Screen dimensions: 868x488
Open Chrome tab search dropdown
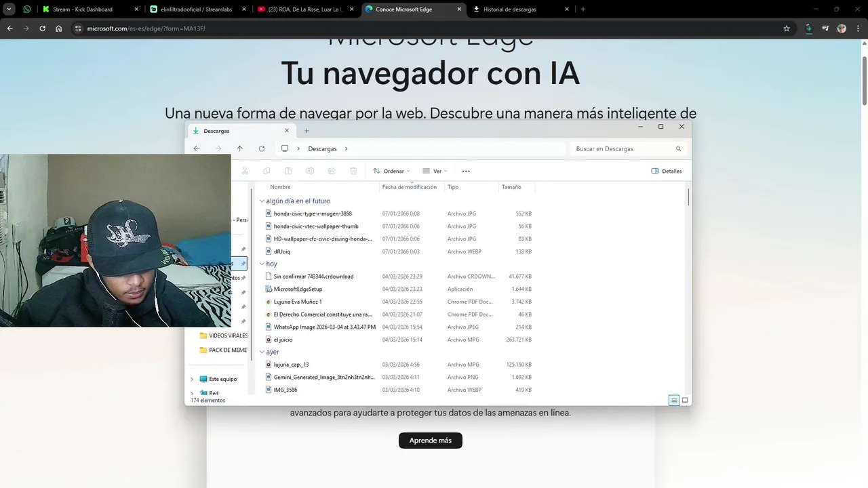[9, 9]
